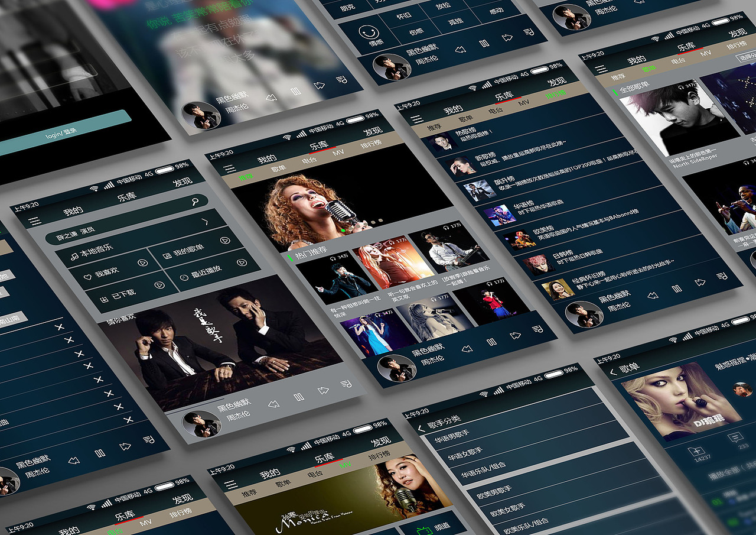The width and height of the screenshot is (756, 535).
Task: Switch to 排行榜 sub-tab on recommend screen
Action: 372,143
